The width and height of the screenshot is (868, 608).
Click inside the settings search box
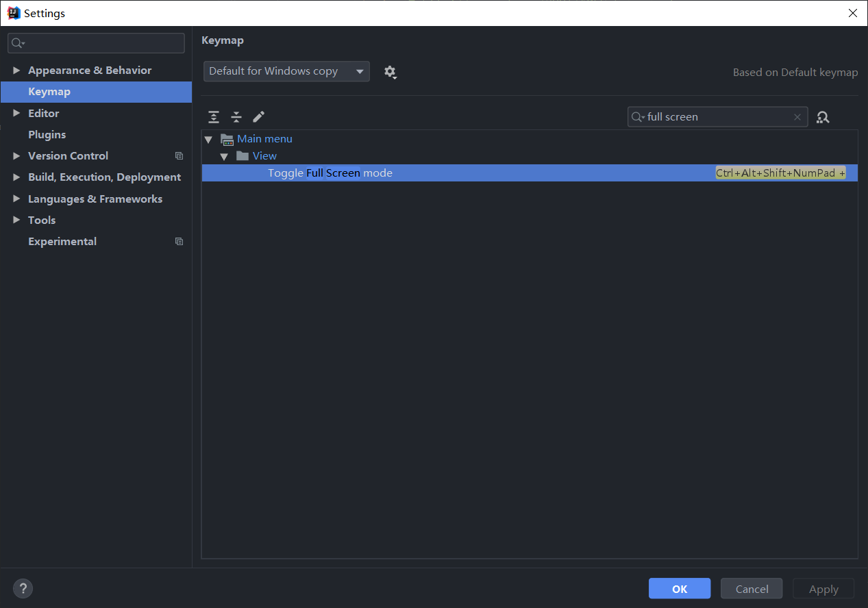point(96,43)
